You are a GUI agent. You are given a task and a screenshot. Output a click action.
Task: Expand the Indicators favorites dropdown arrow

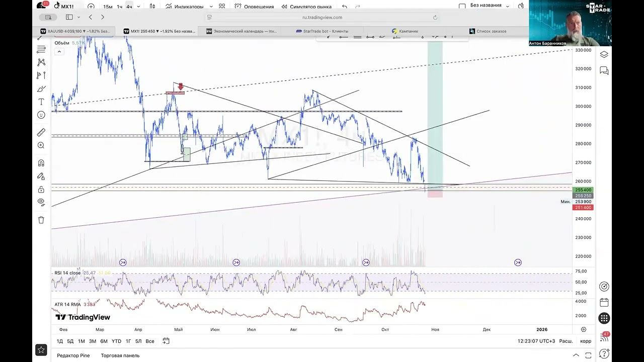pos(211,7)
